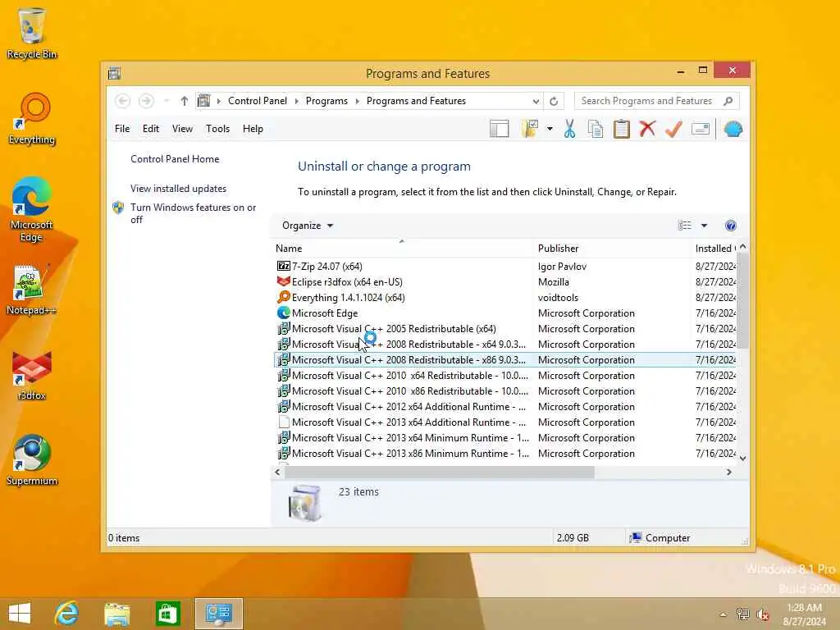840x630 pixels.
Task: Open Turn Windows features on or off
Action: [x=193, y=213]
